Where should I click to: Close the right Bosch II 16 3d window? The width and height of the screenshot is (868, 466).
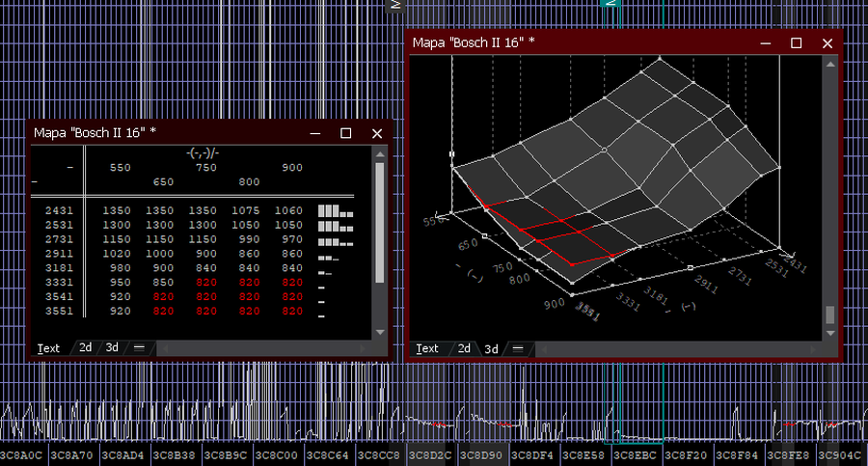coord(827,43)
